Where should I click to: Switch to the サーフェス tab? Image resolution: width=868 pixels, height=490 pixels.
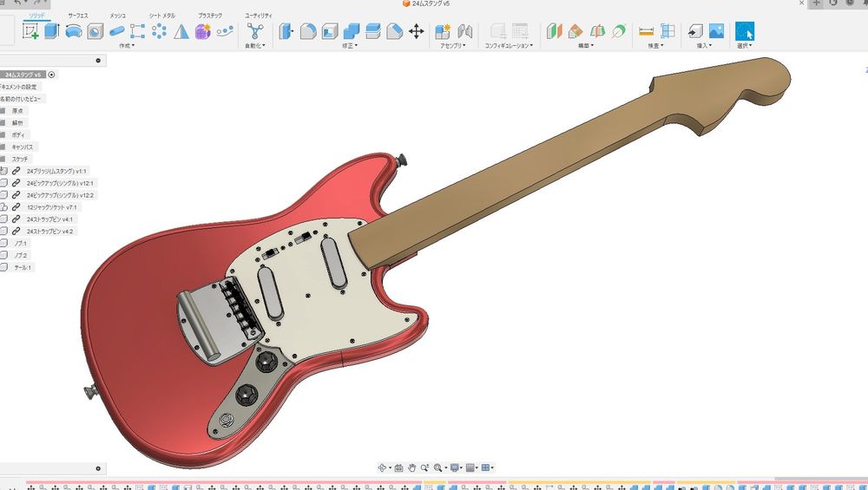pyautogui.click(x=78, y=16)
